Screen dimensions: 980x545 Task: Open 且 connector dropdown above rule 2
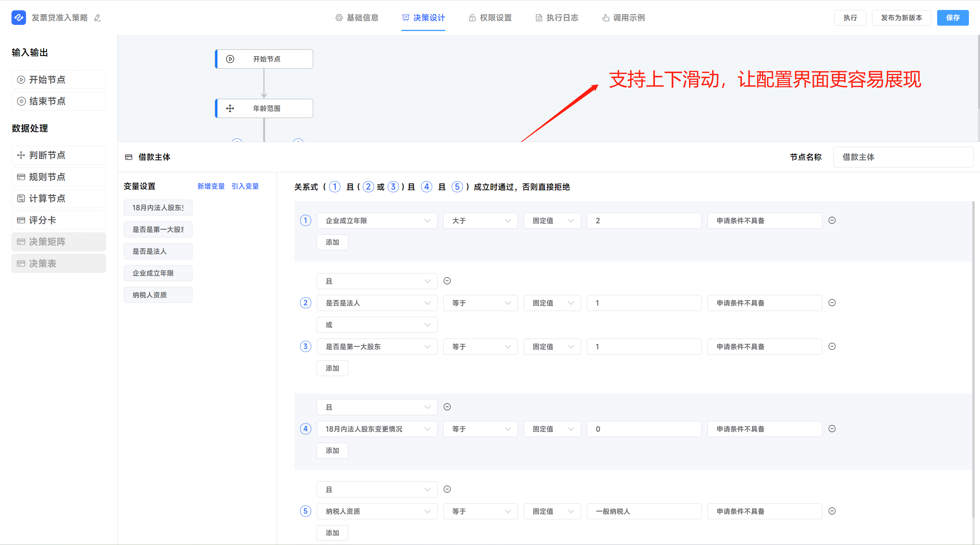[x=377, y=281]
